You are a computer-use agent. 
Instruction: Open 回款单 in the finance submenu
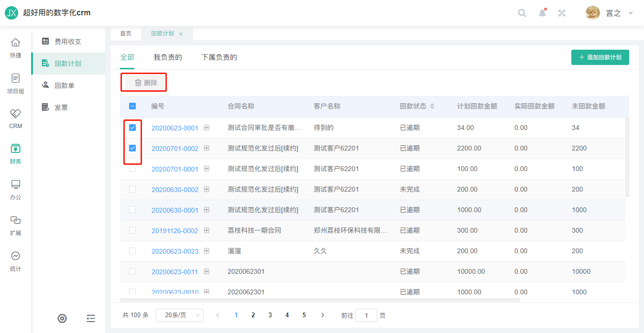click(x=65, y=86)
